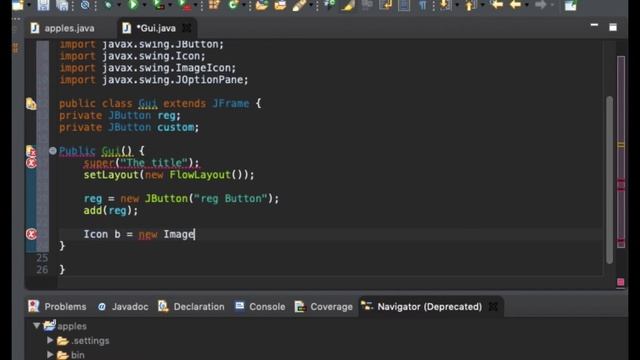Click the Next Annotation down arrow icon
This screenshot has height=360, width=640.
point(445,5)
